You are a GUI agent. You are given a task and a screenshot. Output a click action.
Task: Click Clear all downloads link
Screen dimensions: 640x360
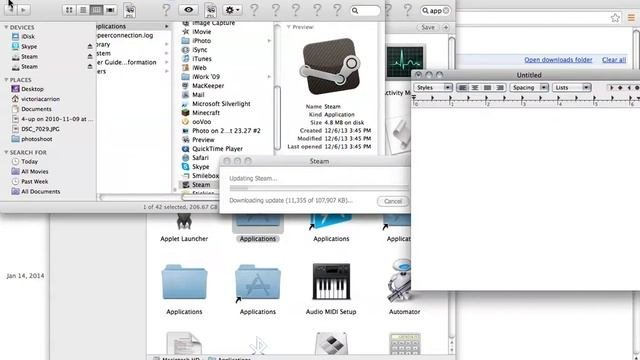pos(613,60)
